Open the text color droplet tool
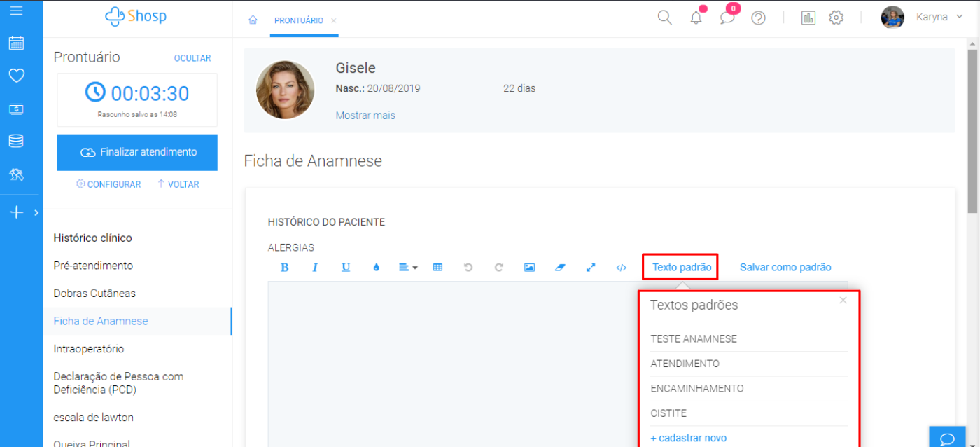 tap(377, 268)
